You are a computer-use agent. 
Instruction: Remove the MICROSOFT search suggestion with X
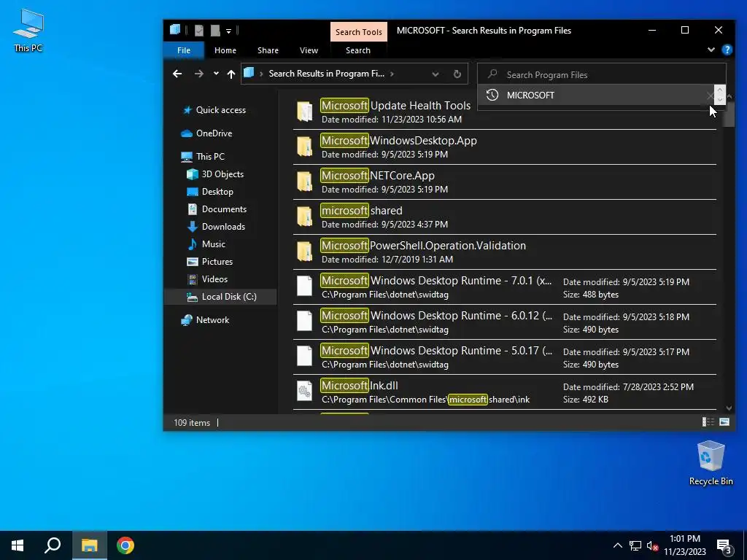[710, 96]
